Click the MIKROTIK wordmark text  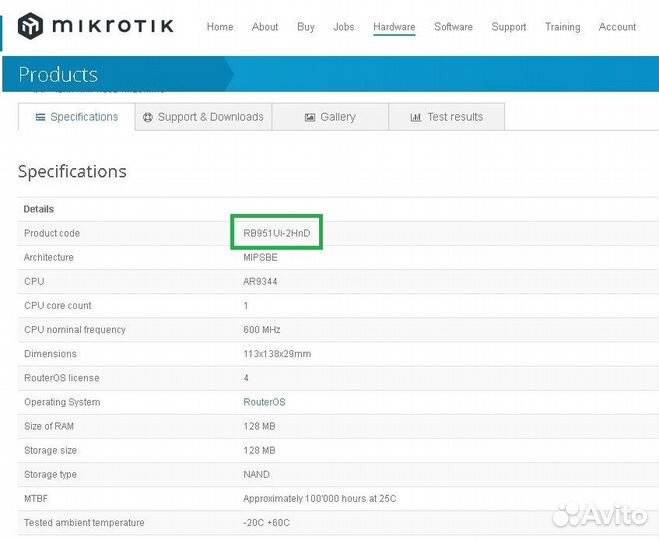pyautogui.click(x=113, y=26)
